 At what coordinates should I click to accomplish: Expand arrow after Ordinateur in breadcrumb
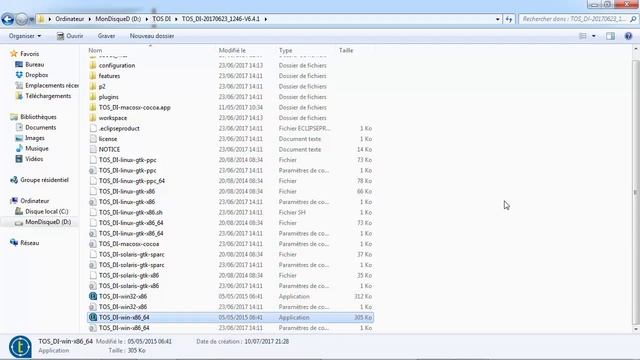(x=89, y=19)
